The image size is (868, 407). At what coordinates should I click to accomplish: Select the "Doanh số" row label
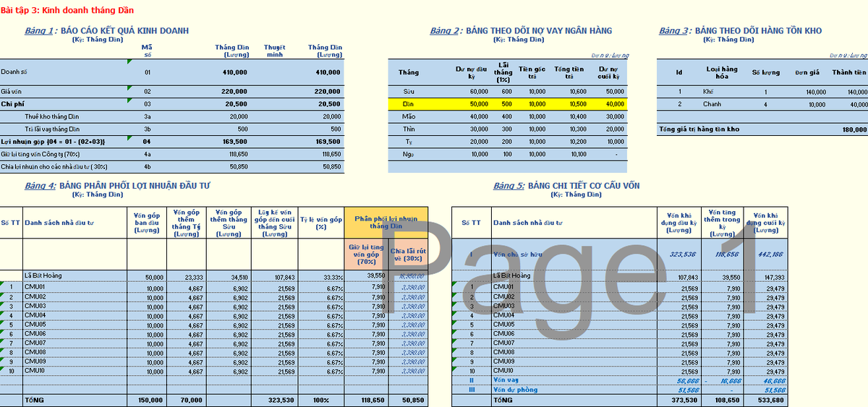click(14, 72)
